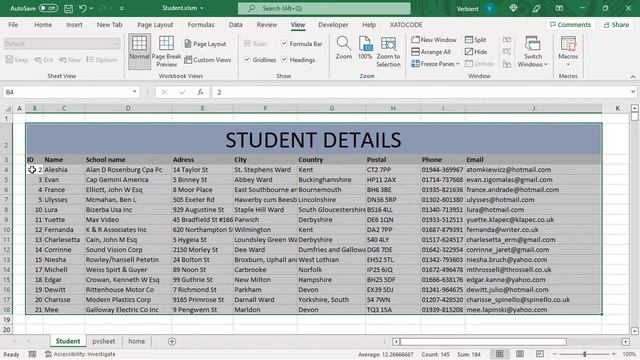This screenshot has height=360, width=640.
Task: Click the pen Coming Soon icon
Action: (536, 8)
